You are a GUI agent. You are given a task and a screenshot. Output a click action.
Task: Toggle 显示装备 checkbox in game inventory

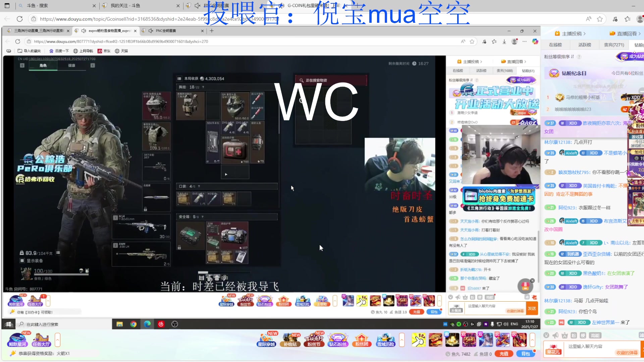pos(22,261)
